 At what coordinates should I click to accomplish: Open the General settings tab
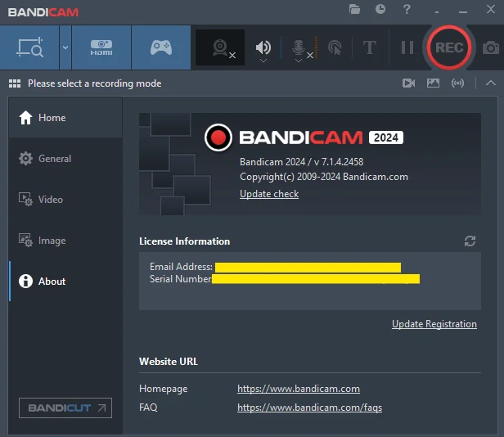pyautogui.click(x=65, y=159)
